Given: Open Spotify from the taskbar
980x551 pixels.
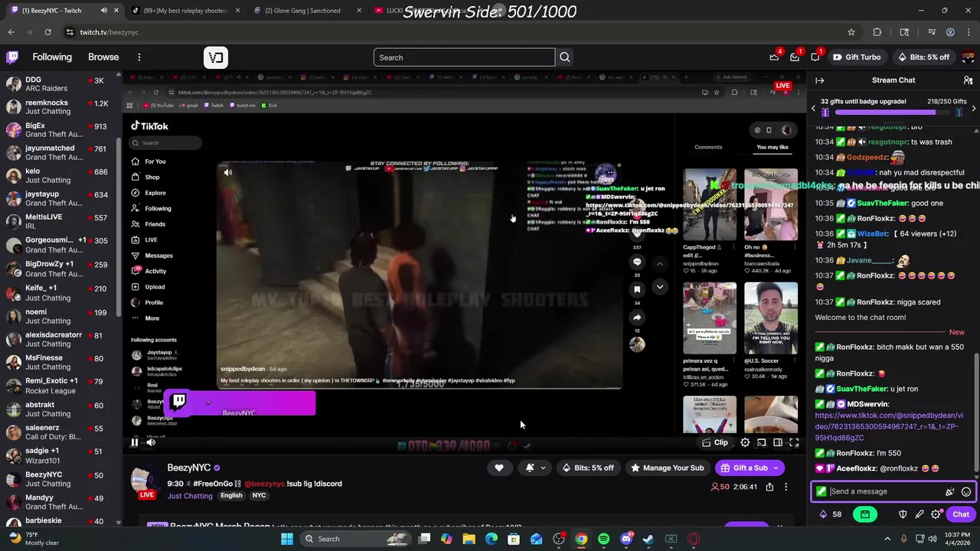Looking at the screenshot, I should pyautogui.click(x=603, y=539).
